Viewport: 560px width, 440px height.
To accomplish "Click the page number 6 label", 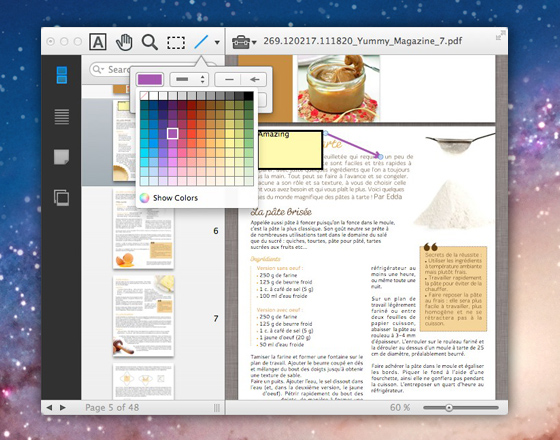I will point(216,231).
